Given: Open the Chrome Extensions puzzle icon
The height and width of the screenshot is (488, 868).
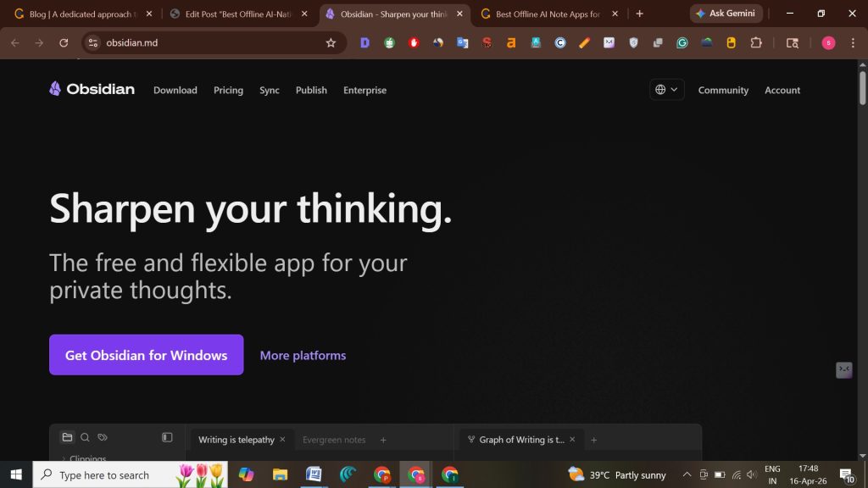Looking at the screenshot, I should pos(756,43).
